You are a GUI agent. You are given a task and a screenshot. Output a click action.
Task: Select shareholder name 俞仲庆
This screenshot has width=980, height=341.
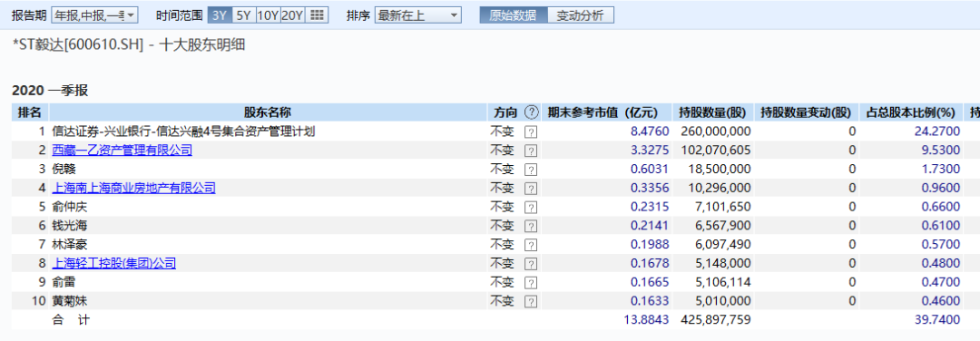(x=70, y=207)
